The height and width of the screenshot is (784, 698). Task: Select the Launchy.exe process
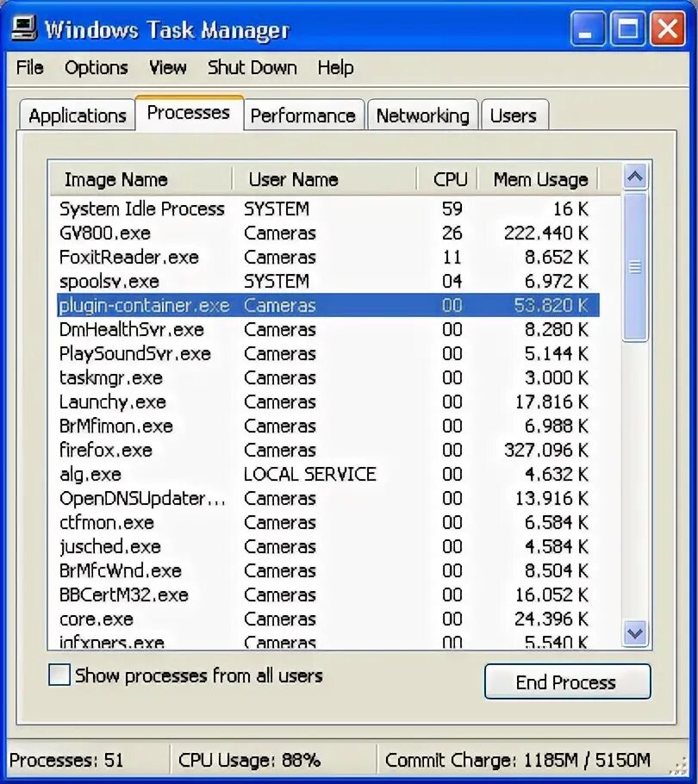(328, 401)
